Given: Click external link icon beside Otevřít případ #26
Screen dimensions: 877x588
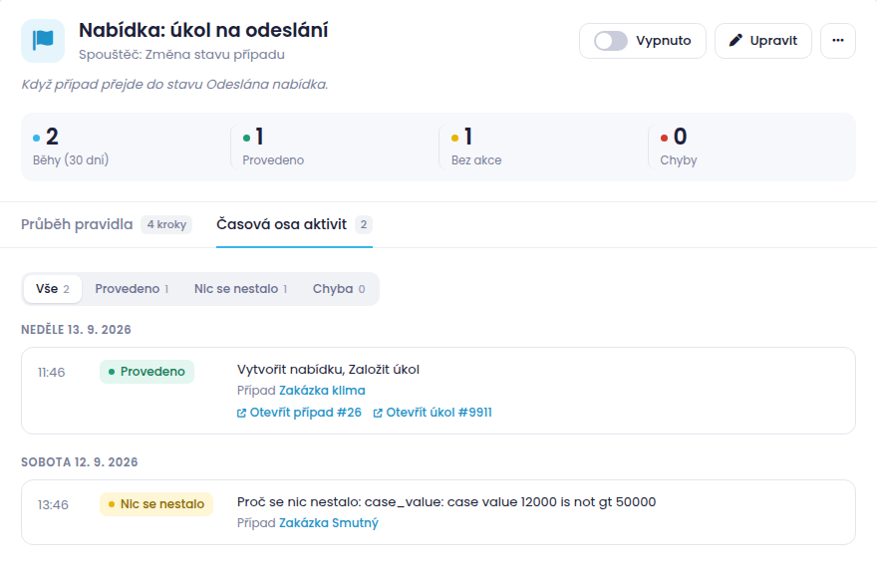Looking at the screenshot, I should point(241,413).
